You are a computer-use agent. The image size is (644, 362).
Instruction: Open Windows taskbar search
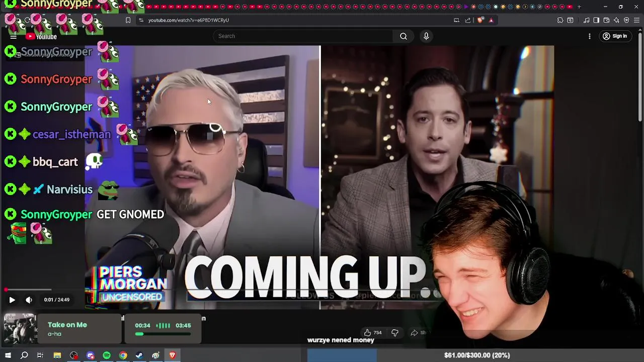coord(24,355)
